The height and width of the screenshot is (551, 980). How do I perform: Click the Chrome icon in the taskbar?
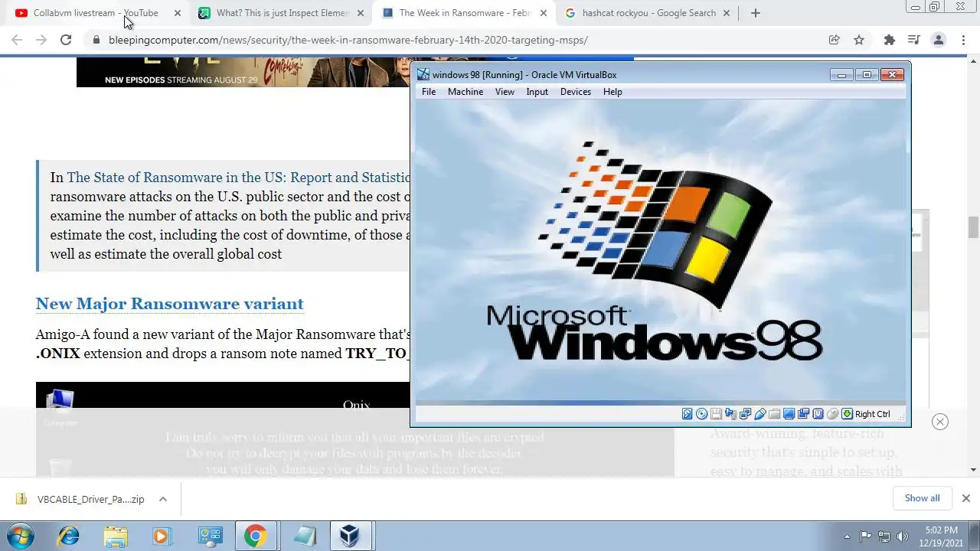256,536
